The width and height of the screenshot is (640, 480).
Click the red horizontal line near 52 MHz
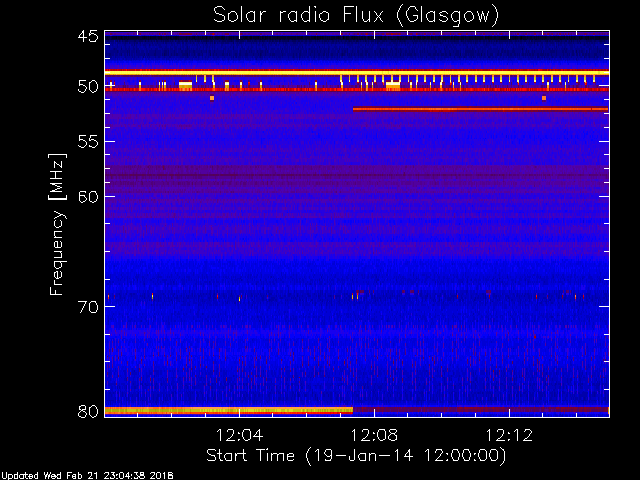click(x=480, y=109)
